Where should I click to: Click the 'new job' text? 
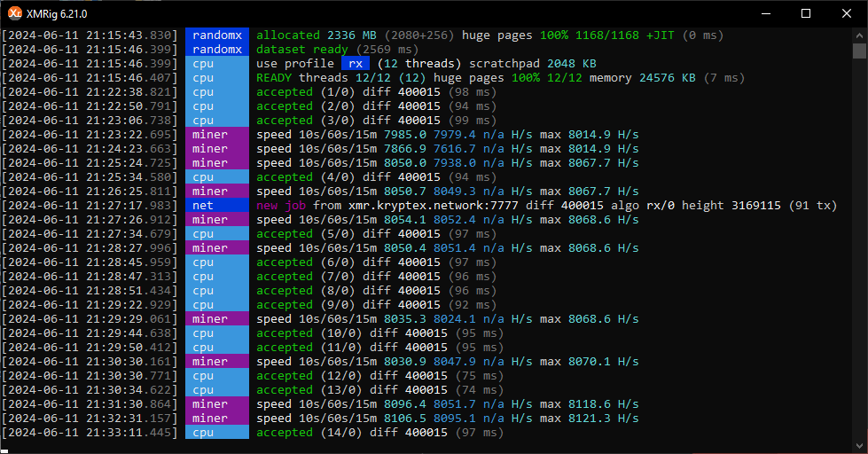click(x=281, y=206)
